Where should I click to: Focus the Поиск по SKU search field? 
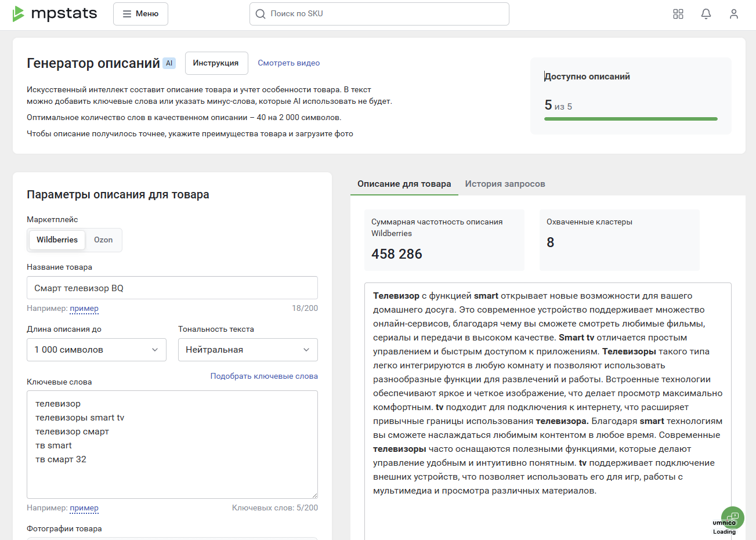379,14
